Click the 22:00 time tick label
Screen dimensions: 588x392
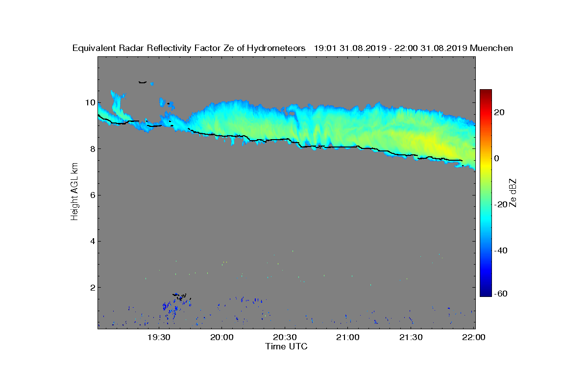point(474,337)
